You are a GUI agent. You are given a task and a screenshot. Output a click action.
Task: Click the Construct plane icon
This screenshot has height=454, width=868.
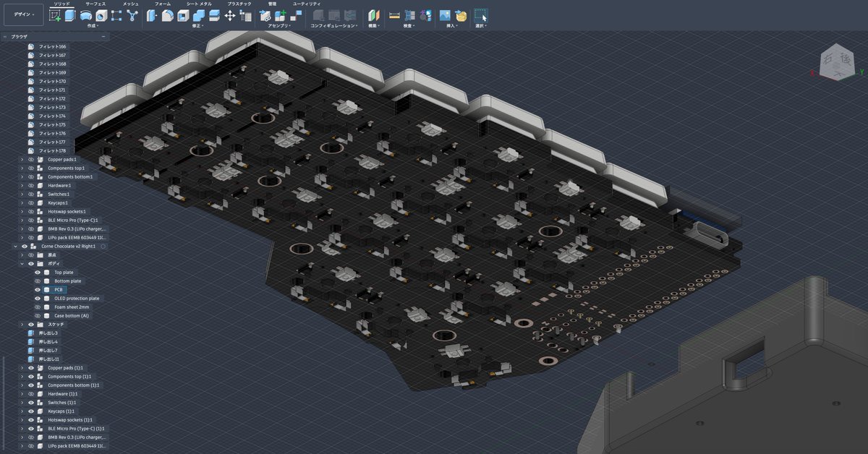pos(374,15)
